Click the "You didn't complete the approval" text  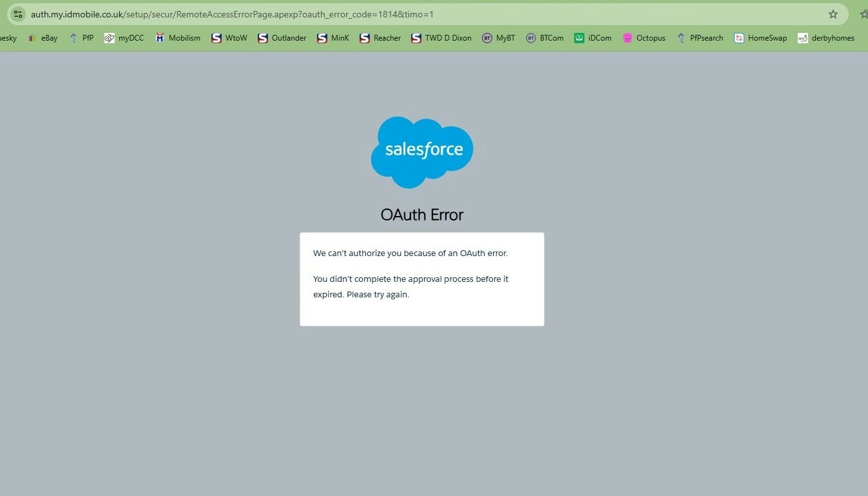pyautogui.click(x=411, y=287)
